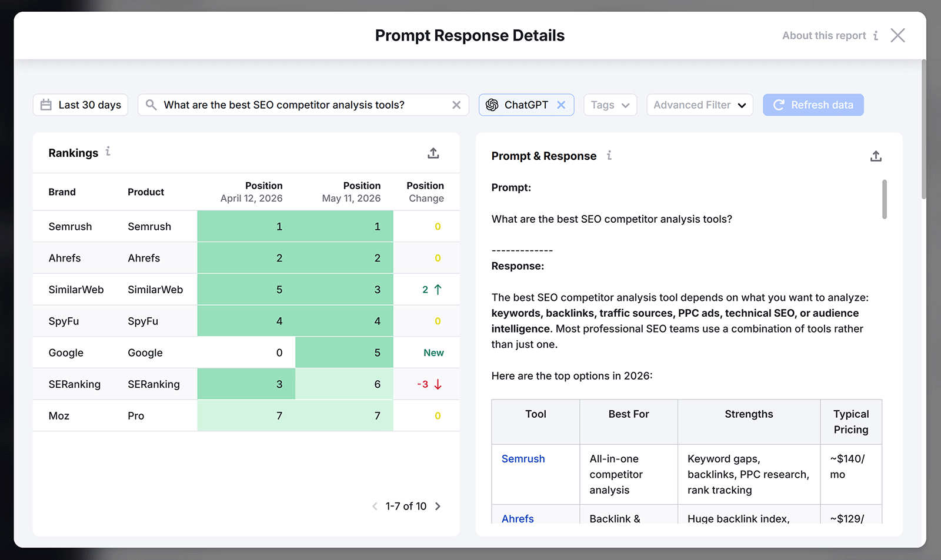
Task: Show info for Prompt & Response panel
Action: coord(609,156)
